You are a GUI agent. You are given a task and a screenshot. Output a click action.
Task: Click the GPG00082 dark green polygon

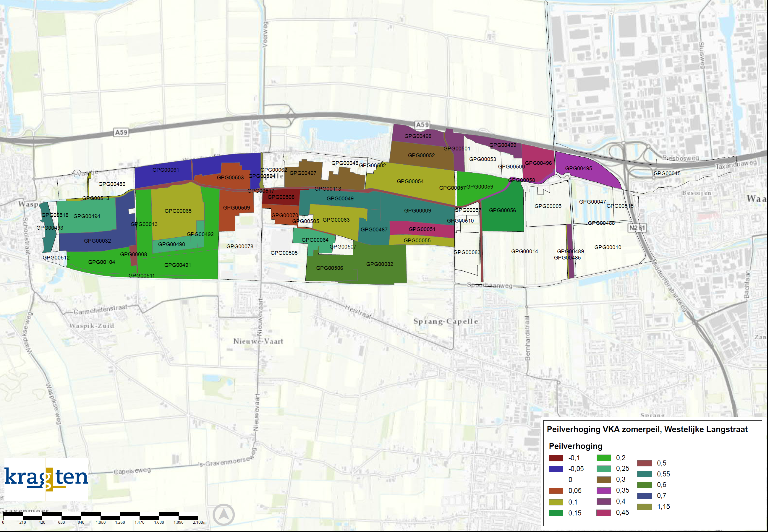pos(380,270)
